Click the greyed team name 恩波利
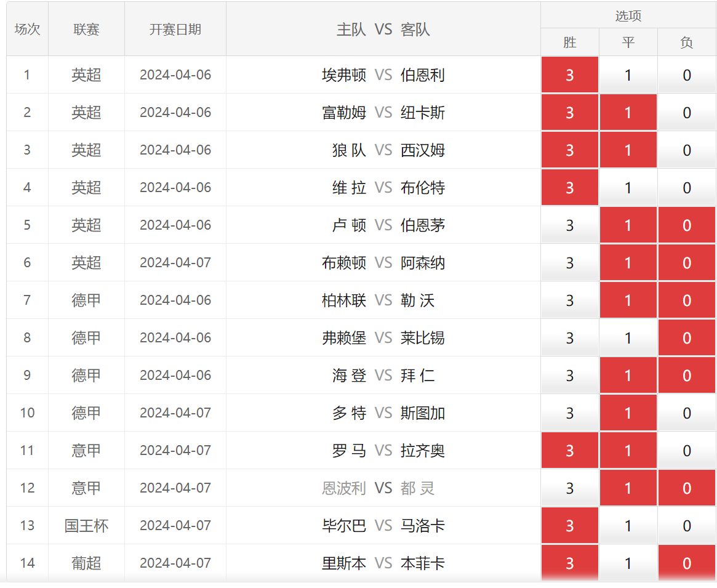The height and width of the screenshot is (588, 717). coord(344,488)
